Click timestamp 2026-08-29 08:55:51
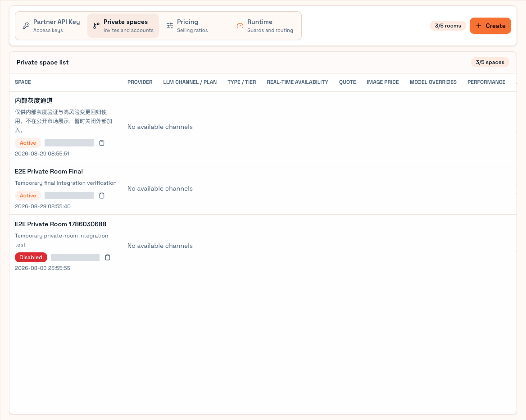Viewport: 526px width, 420px height. [x=42, y=154]
